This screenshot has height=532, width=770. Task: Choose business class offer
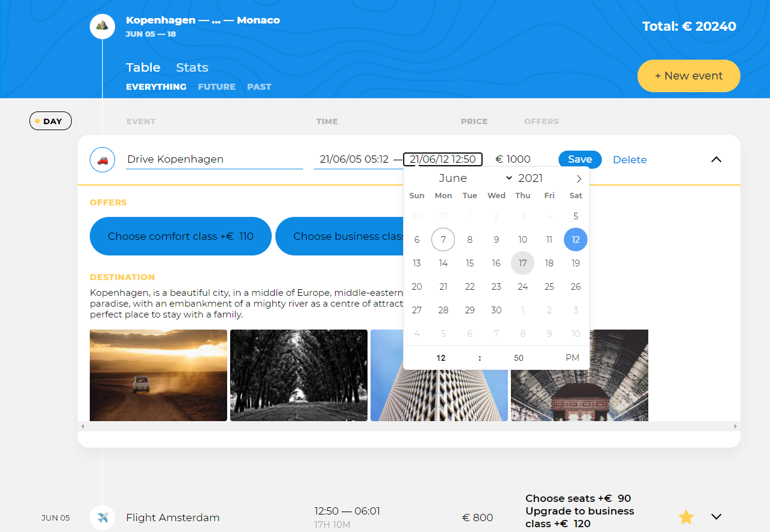[x=339, y=236]
